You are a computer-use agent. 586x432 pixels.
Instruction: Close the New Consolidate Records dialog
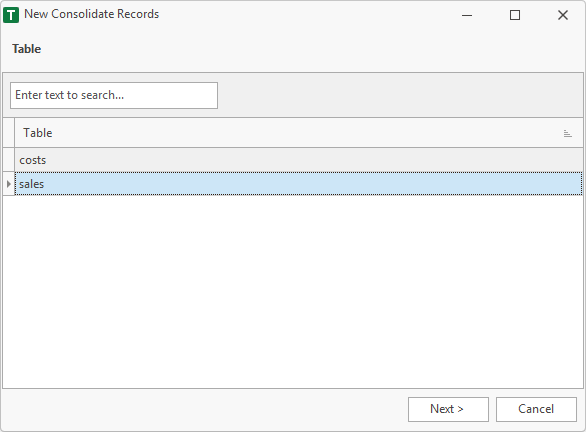click(x=562, y=15)
